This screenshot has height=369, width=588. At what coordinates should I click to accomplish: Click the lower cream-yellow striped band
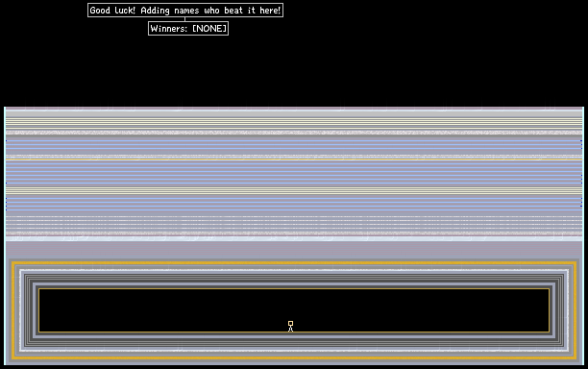point(294,190)
